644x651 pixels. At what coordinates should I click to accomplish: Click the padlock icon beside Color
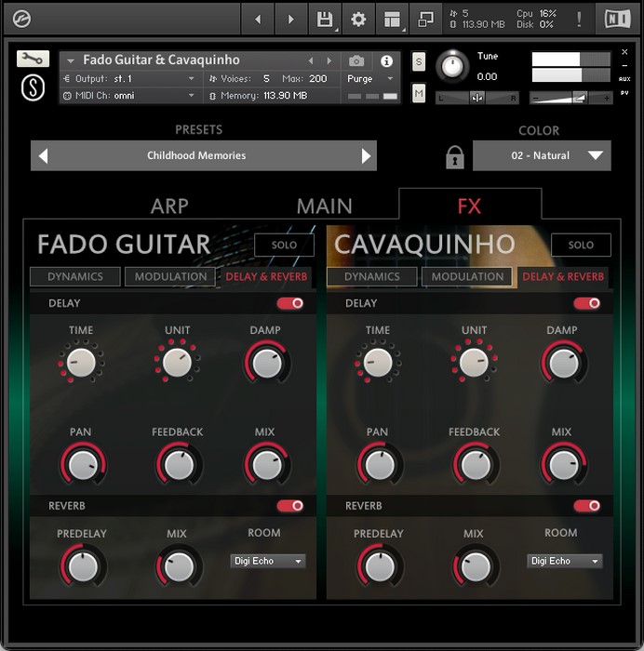tap(454, 157)
